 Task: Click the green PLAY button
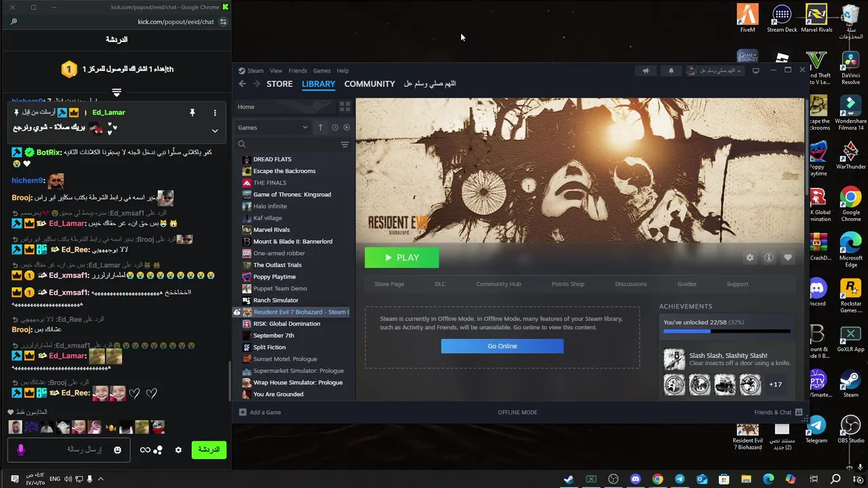click(401, 258)
